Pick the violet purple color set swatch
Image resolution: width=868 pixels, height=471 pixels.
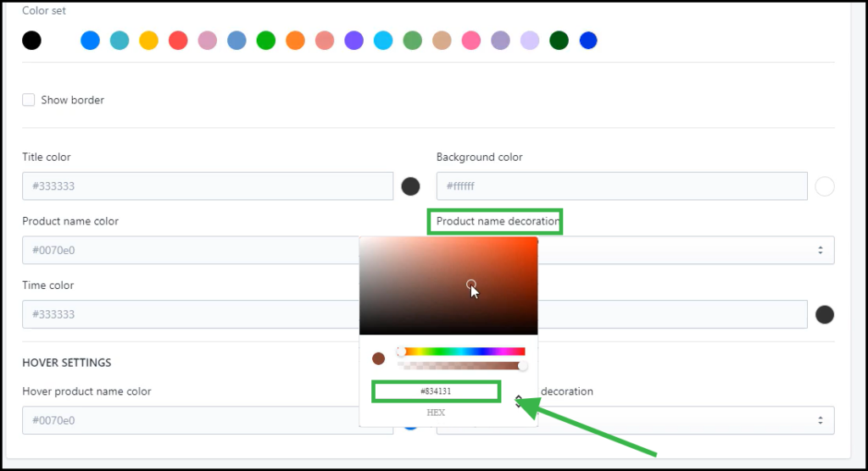(354, 41)
